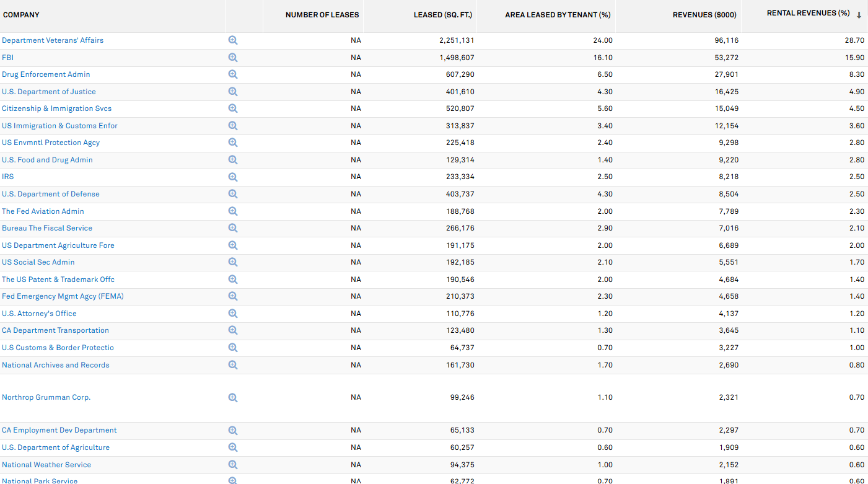Sort table by Company column header
Screen dimensions: 868x484
(21, 15)
